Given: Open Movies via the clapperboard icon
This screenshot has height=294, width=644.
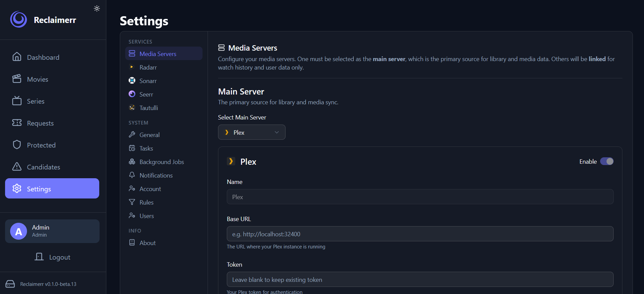Looking at the screenshot, I should [x=17, y=79].
